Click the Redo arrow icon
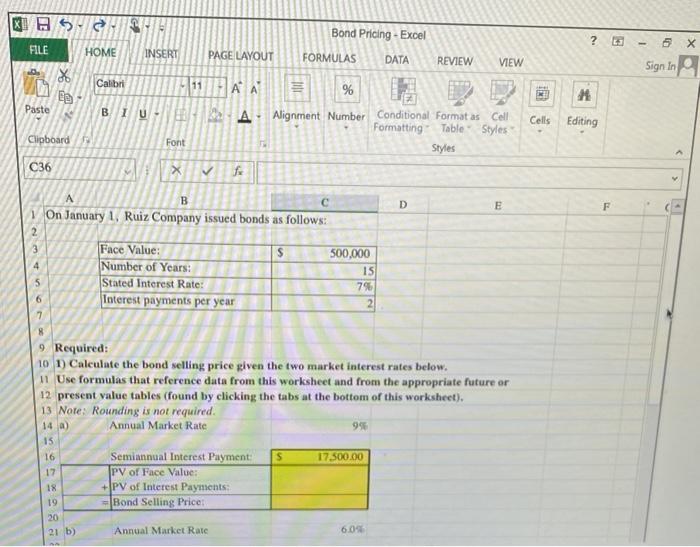This screenshot has height=547, width=700. (98, 26)
